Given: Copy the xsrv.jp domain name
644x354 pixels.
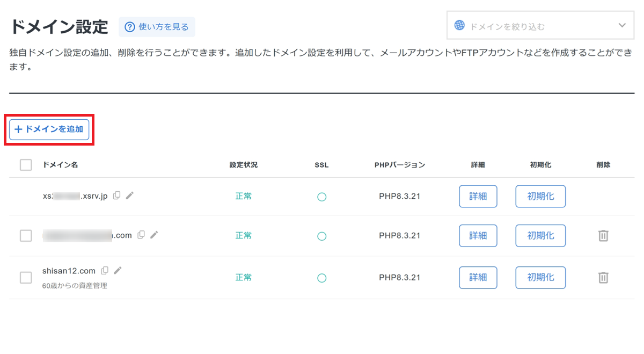Looking at the screenshot, I should pyautogui.click(x=117, y=196).
